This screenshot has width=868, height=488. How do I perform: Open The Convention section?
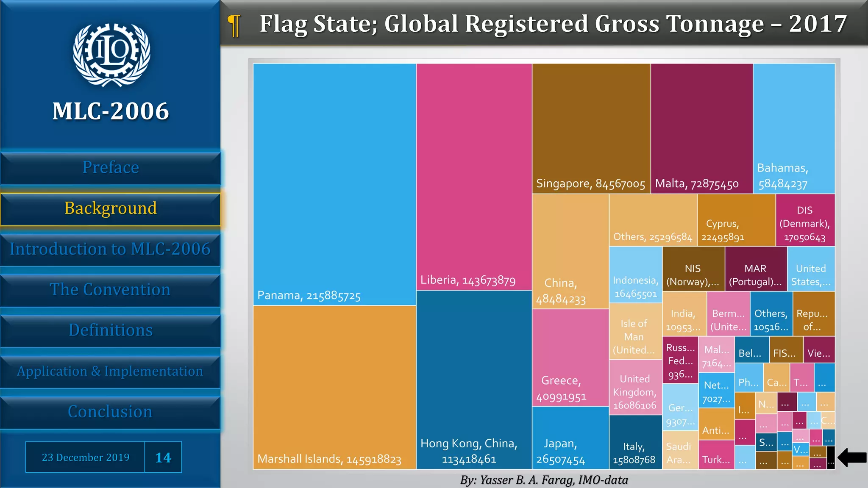[110, 290]
